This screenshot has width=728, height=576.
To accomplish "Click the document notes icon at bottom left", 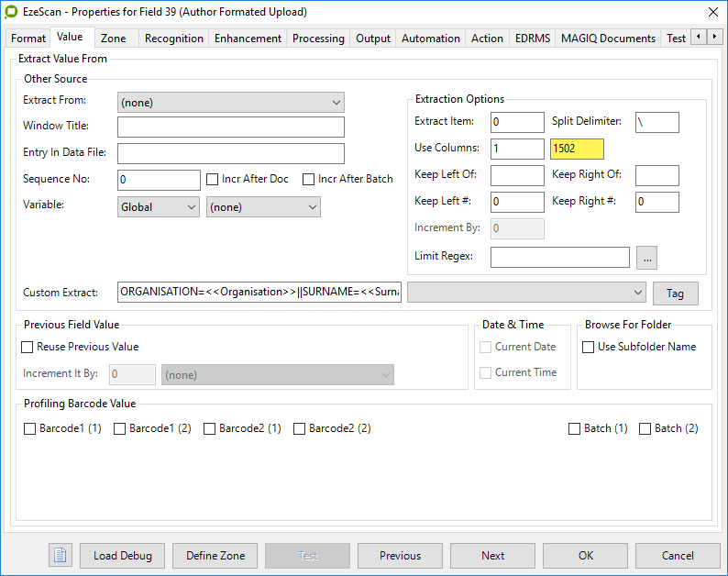I will pos(61,556).
